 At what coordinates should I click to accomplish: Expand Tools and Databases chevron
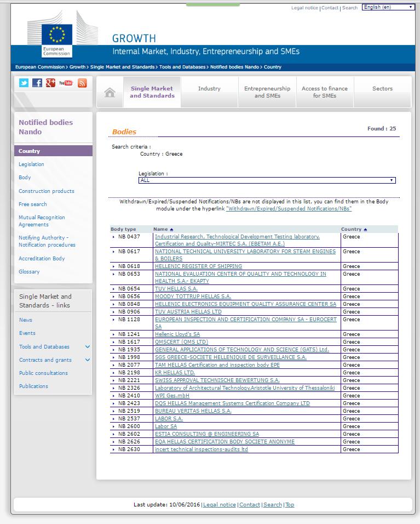88,346
